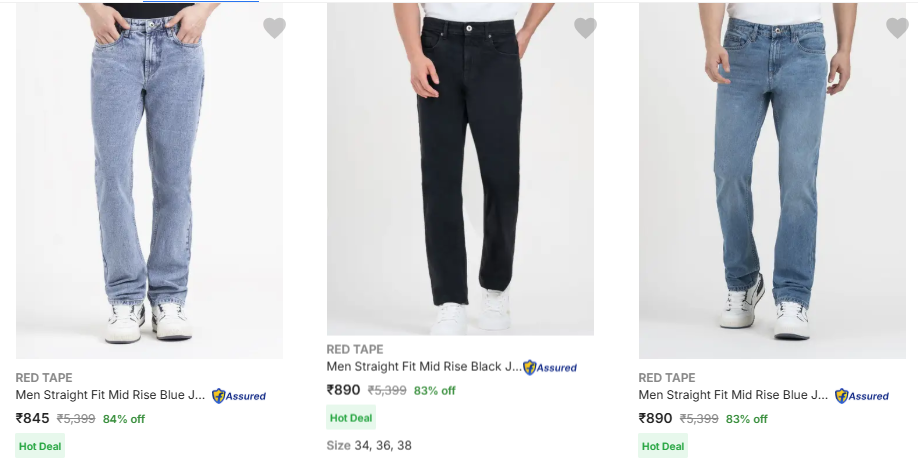Toggle wishlist heart on ₹890 blue jeans

[897, 29]
